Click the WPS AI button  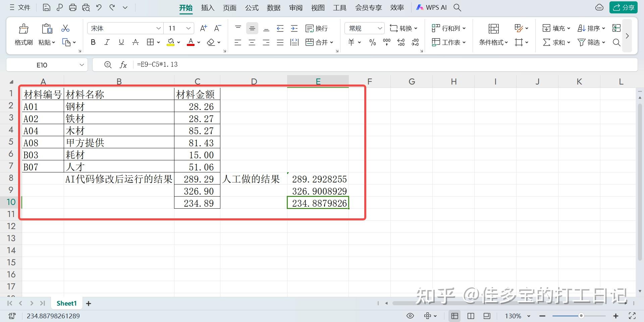click(x=431, y=7)
